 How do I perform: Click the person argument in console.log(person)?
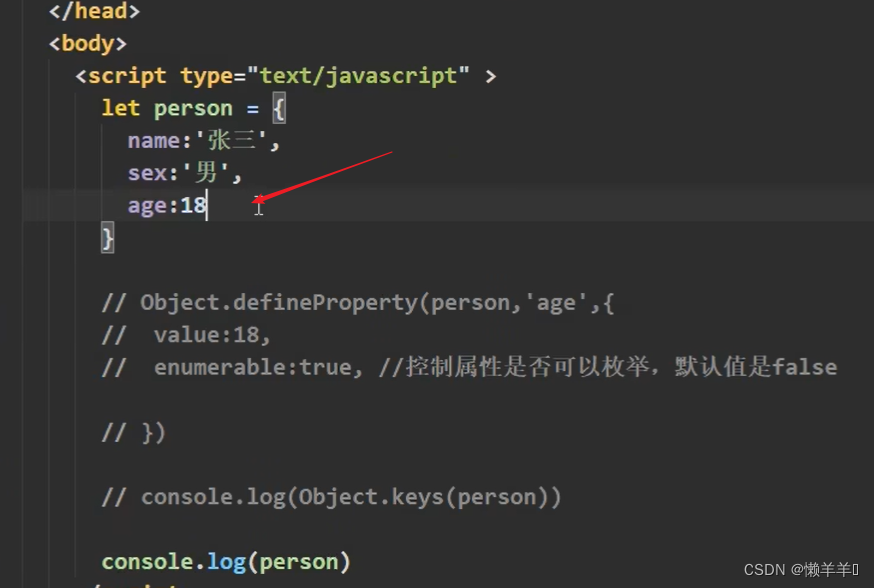[299, 562]
